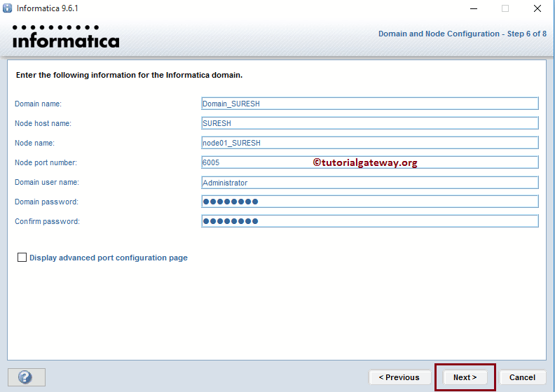The width and height of the screenshot is (555, 392).
Task: Select the Confirm password field
Action: [x=370, y=221]
